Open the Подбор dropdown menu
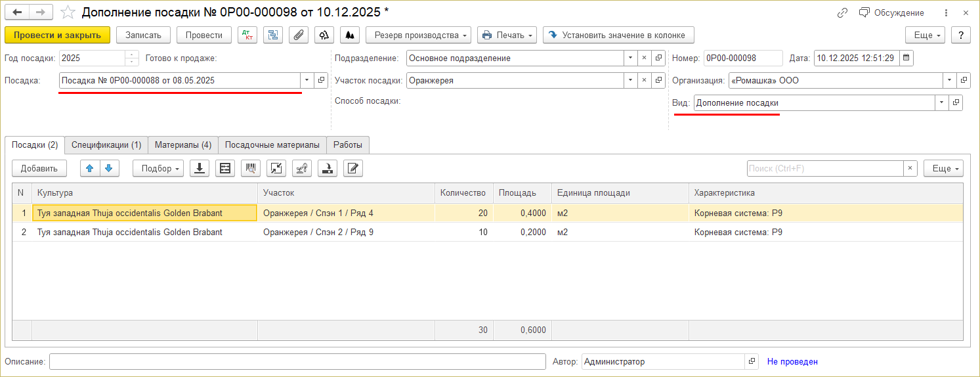Viewport: 980px width, 377px height. (x=158, y=168)
